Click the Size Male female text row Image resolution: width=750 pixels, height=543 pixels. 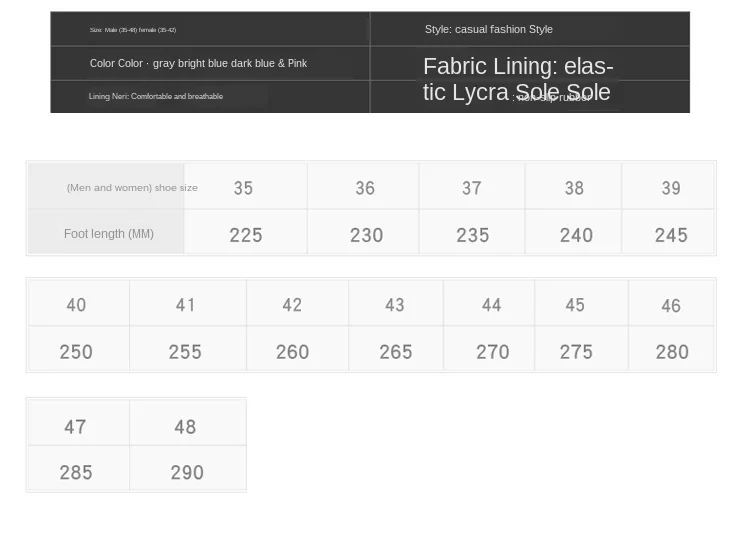coord(133,30)
